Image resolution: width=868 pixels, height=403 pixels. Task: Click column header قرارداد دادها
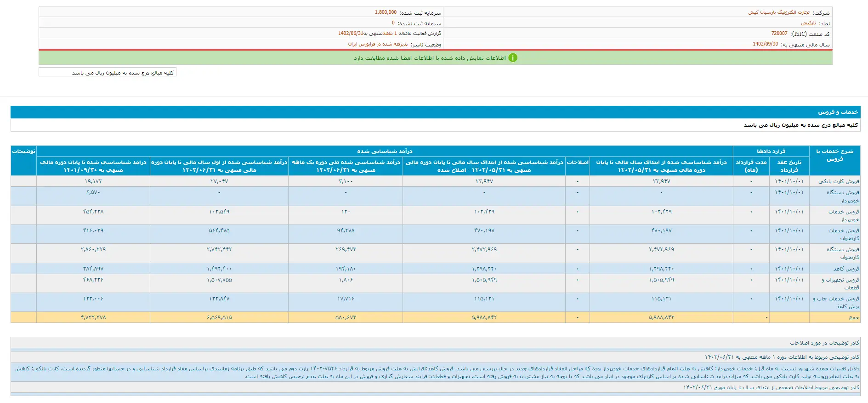(x=771, y=151)
